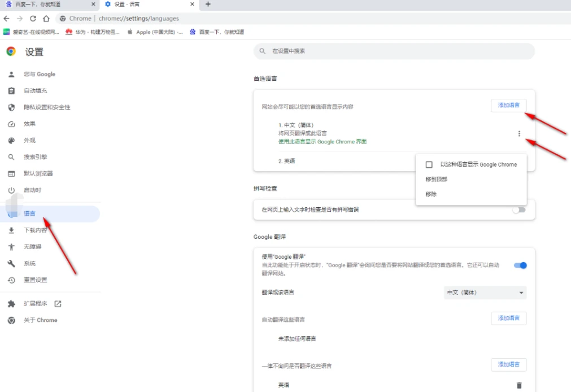571x392 pixels.
Task: Go to home page icon
Action: [46, 19]
